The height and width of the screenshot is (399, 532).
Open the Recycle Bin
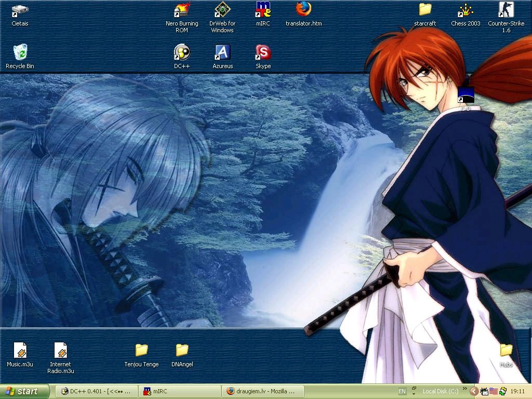(x=20, y=56)
